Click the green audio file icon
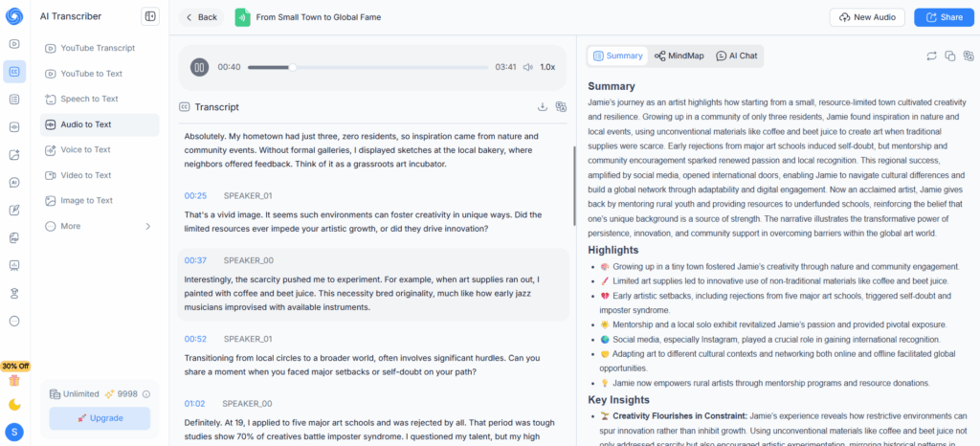This screenshot has width=980, height=446. click(x=242, y=17)
